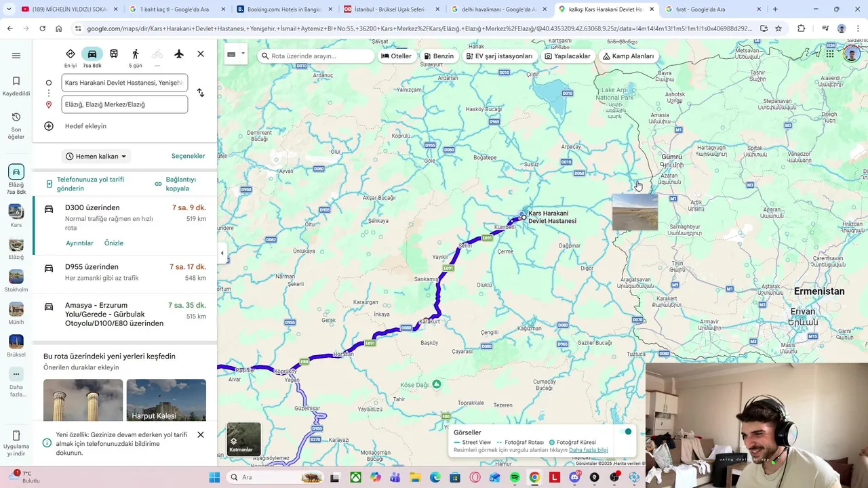Reload the page

[x=42, y=28]
